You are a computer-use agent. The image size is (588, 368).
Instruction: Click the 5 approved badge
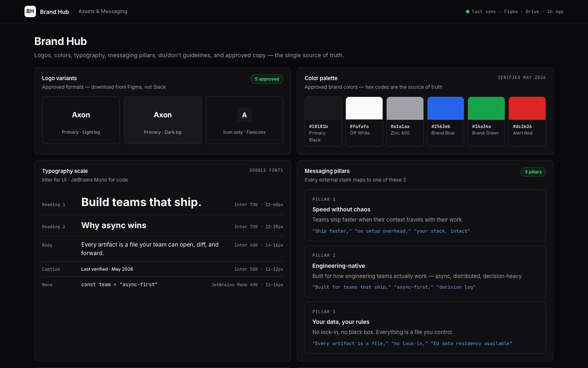coord(267,79)
